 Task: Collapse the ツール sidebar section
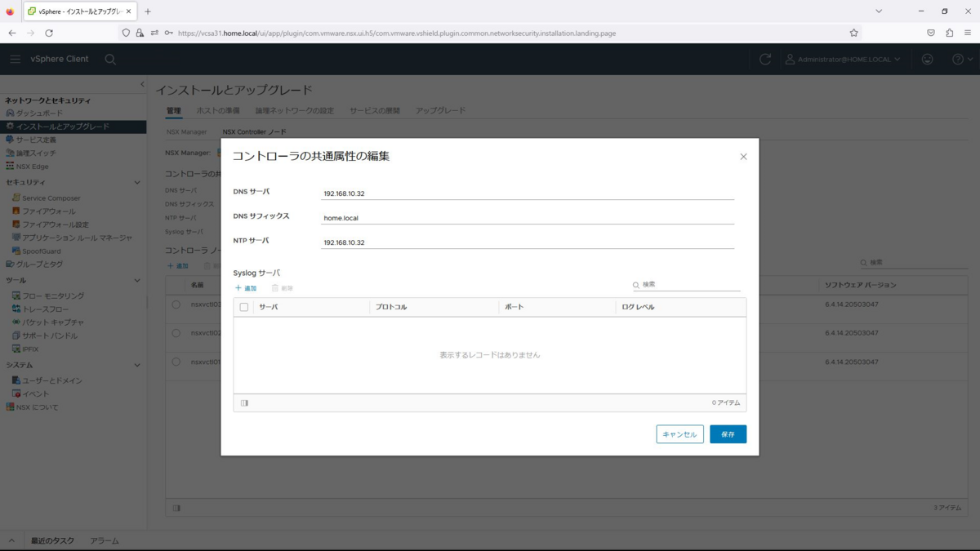(x=137, y=280)
